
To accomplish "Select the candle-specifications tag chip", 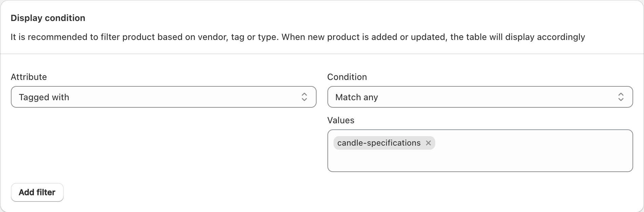I will click(x=384, y=143).
